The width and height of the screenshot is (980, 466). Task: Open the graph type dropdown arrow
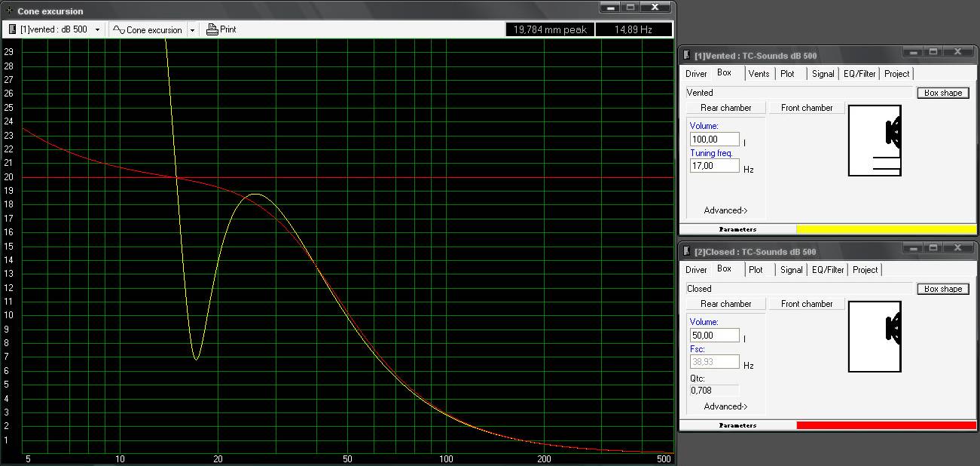click(x=192, y=30)
